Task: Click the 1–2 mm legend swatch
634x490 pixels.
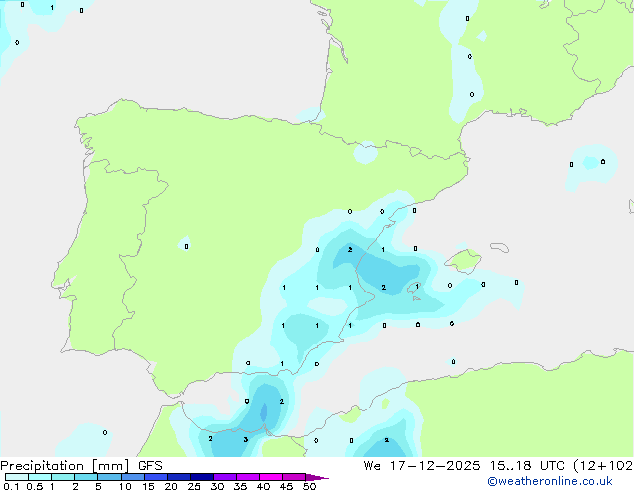Action: 63,477
